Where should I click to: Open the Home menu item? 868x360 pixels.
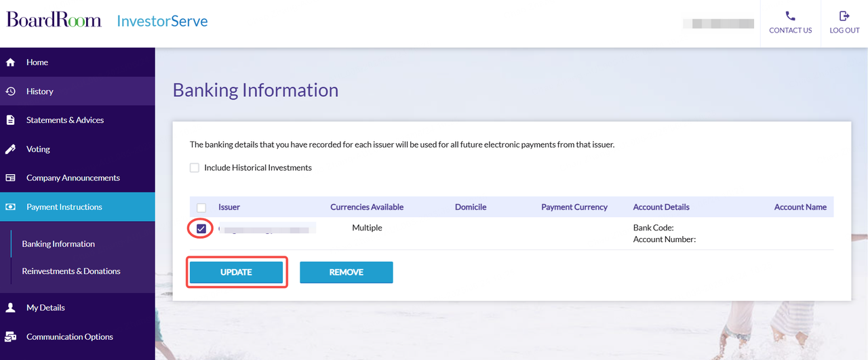[77, 62]
